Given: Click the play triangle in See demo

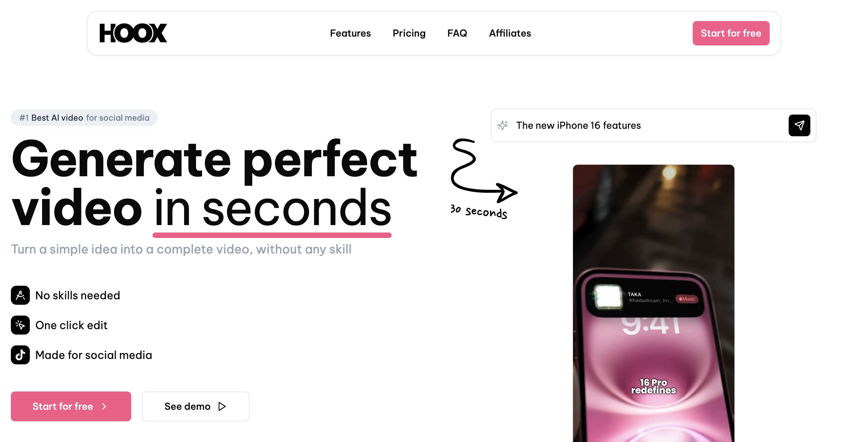Looking at the screenshot, I should [222, 406].
